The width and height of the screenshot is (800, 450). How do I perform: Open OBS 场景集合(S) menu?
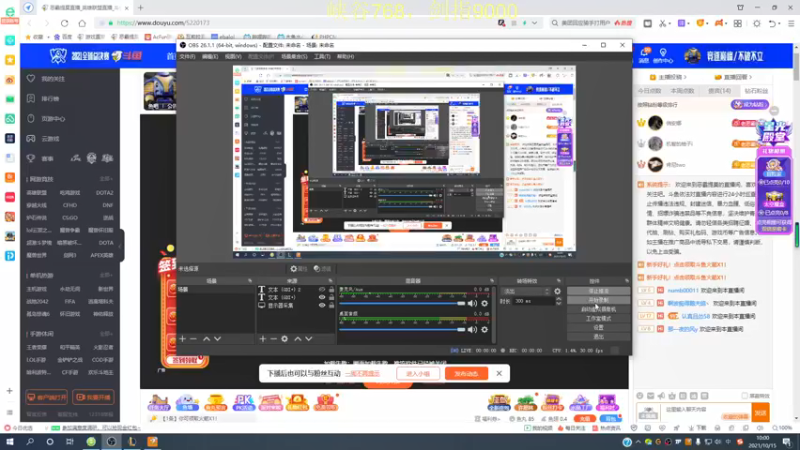click(x=294, y=57)
